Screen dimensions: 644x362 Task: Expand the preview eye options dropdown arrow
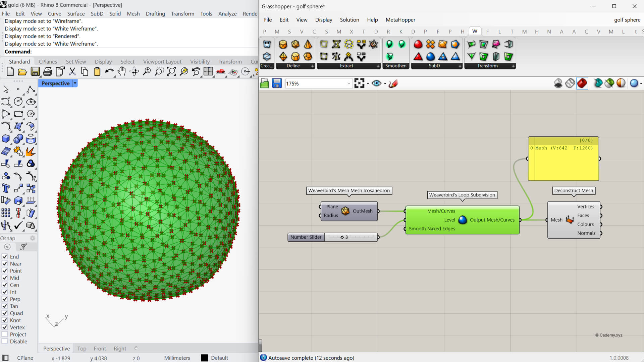[385, 83]
